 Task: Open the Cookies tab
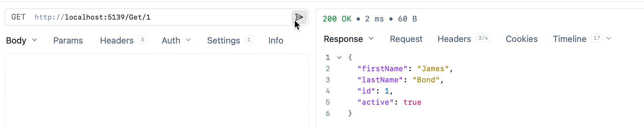(522, 39)
